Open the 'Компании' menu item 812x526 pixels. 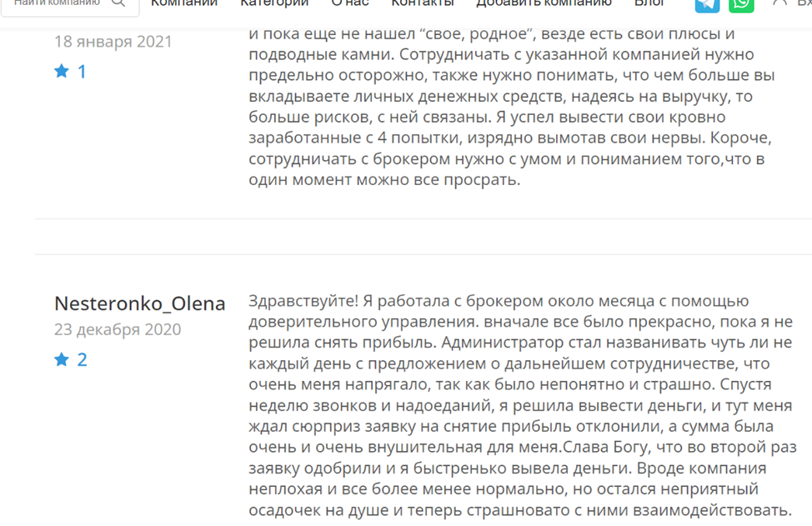(x=184, y=3)
